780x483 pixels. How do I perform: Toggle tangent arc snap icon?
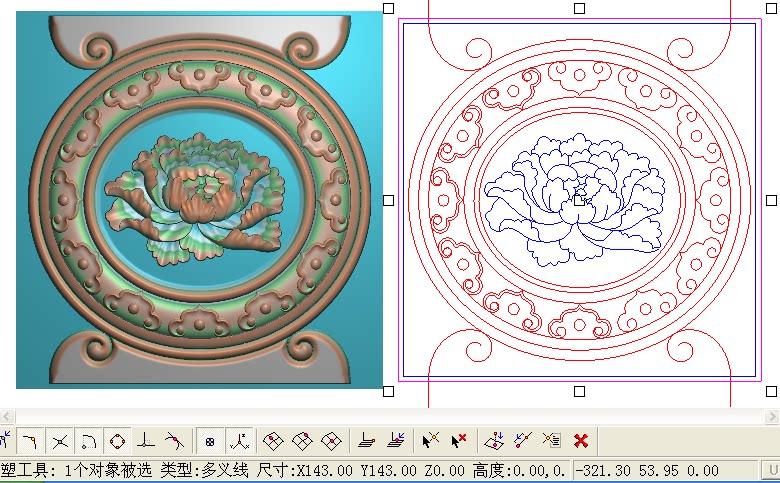point(89,441)
